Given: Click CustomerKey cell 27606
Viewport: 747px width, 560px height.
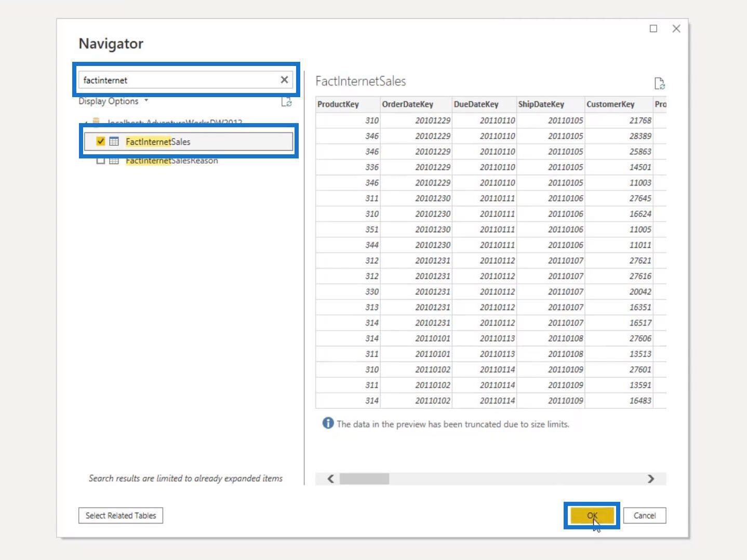Looking at the screenshot, I should (x=619, y=338).
